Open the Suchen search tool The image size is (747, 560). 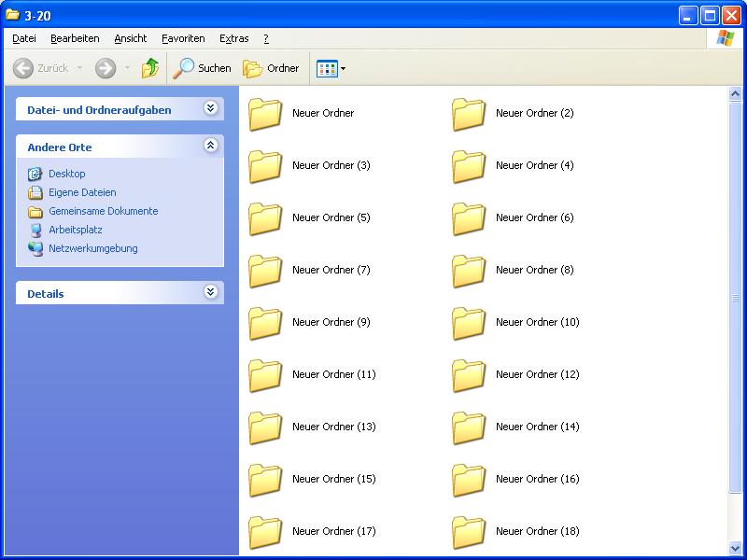point(203,68)
